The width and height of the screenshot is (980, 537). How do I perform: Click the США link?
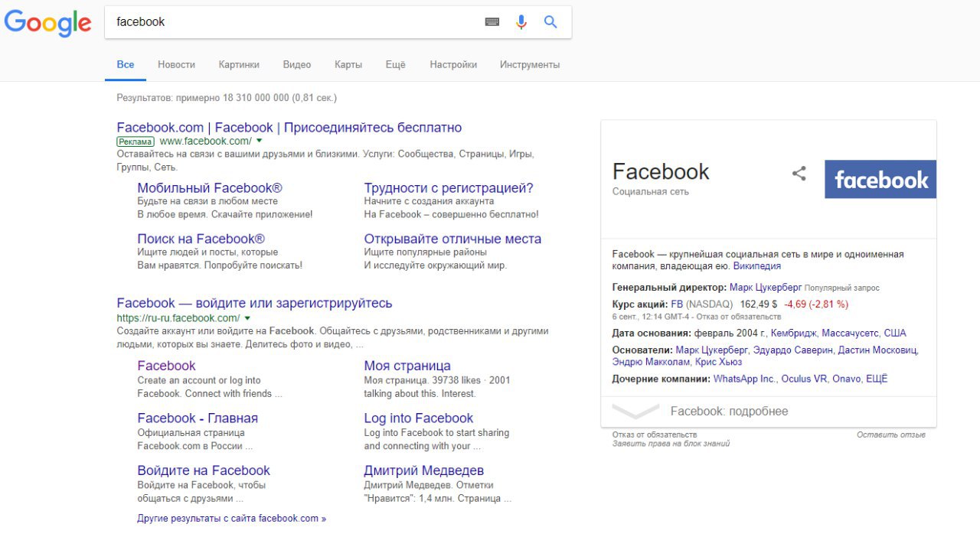tap(895, 334)
